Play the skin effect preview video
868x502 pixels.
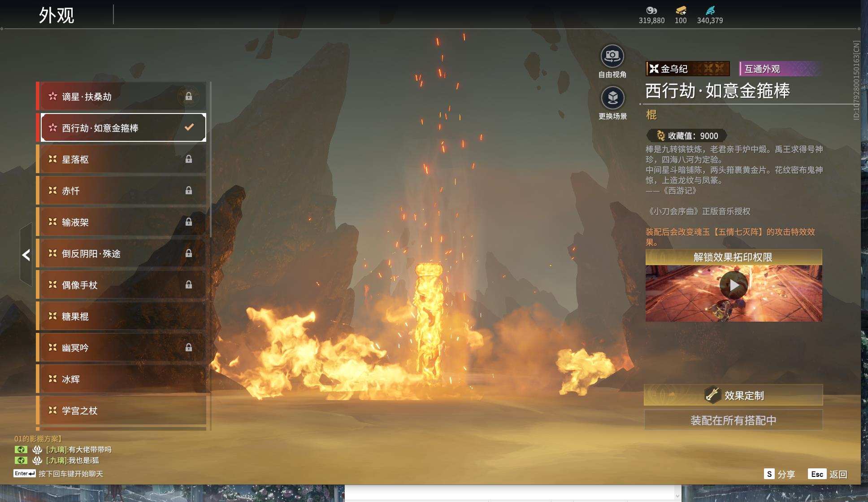733,285
